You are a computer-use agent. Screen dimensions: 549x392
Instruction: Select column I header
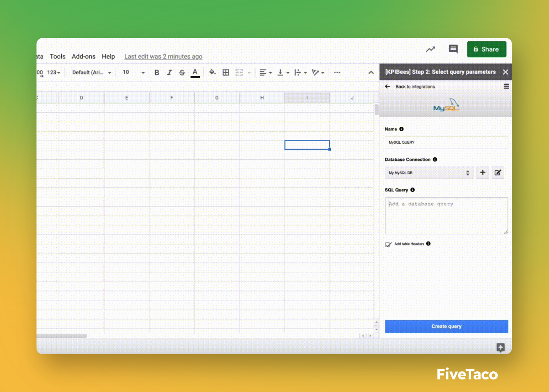(x=307, y=98)
